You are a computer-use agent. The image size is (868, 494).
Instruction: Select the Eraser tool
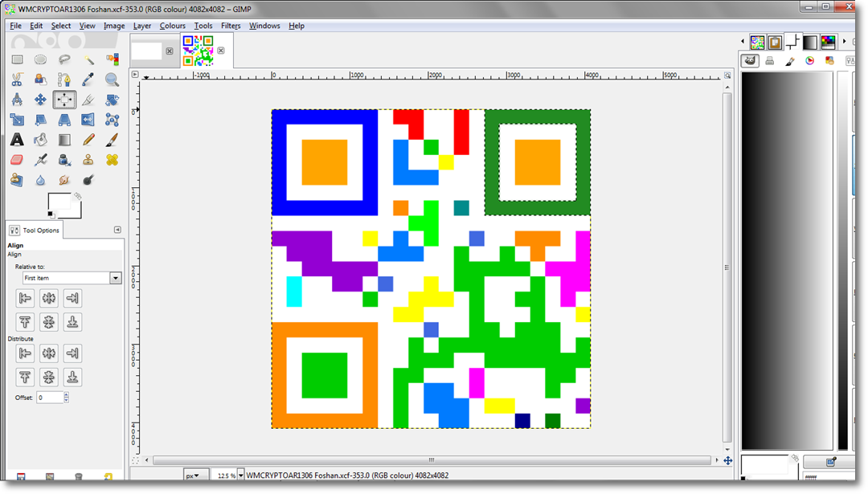pos(17,160)
